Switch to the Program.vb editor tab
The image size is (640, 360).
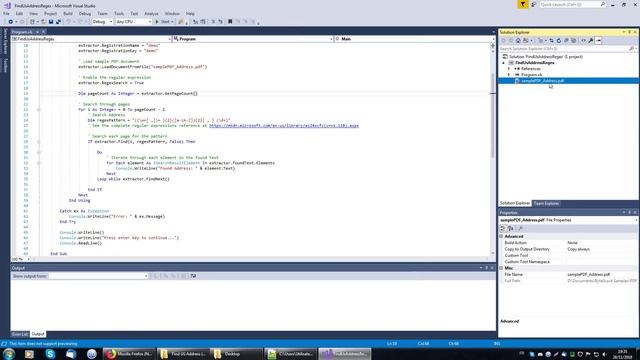click(x=22, y=32)
